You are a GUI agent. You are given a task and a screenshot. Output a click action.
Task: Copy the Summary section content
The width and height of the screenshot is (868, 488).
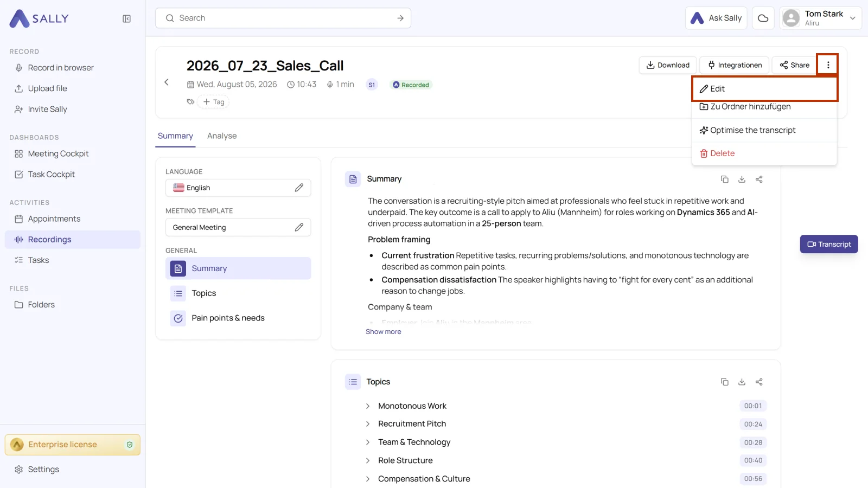click(x=724, y=179)
